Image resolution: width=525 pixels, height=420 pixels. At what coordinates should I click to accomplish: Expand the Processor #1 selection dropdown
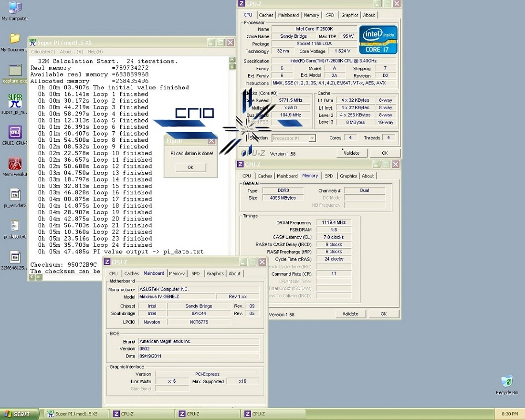(x=312, y=138)
